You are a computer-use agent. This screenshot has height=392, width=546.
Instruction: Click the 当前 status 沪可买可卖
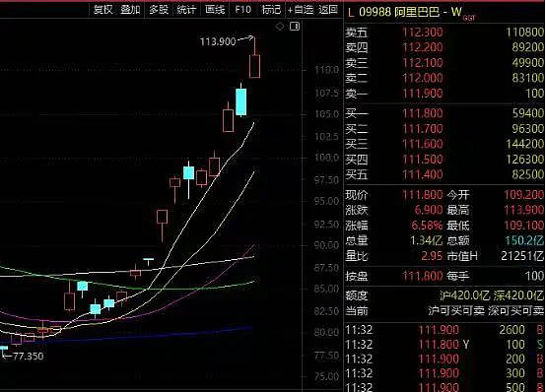click(456, 310)
